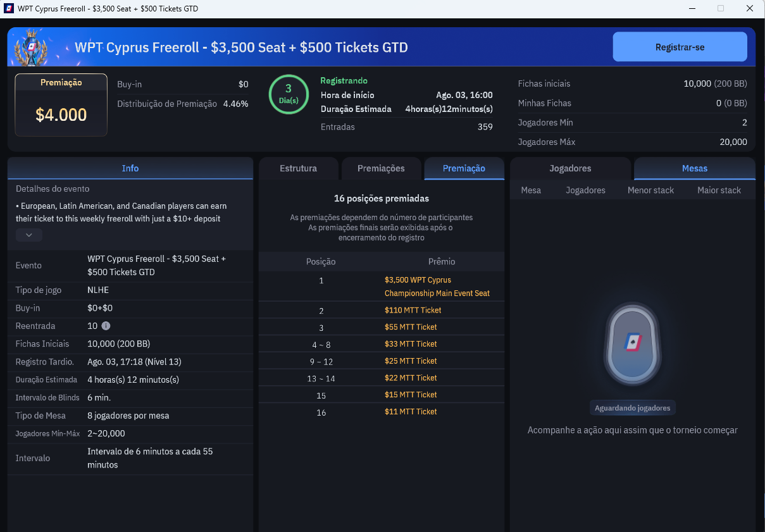Viewport: 765px width, 532px height.
Task: Click the Fichas iniciais value 10,000 (200 BB)
Action: click(715, 84)
